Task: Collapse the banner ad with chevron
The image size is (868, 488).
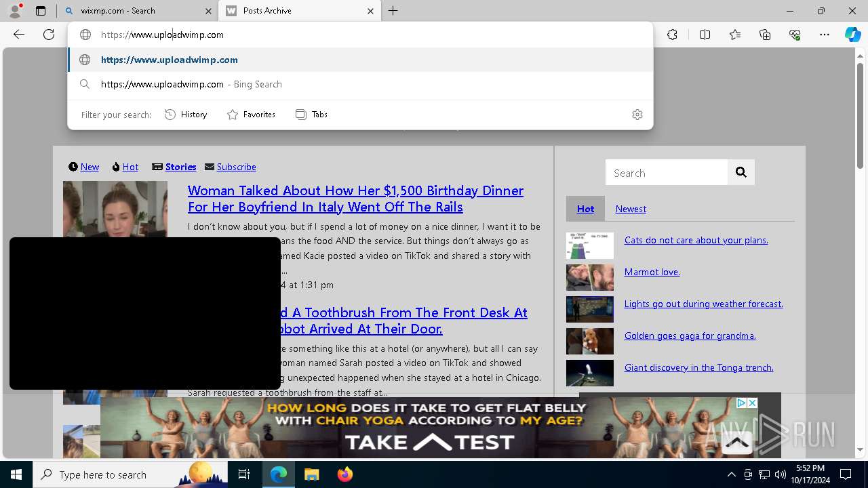Action: pos(737,443)
